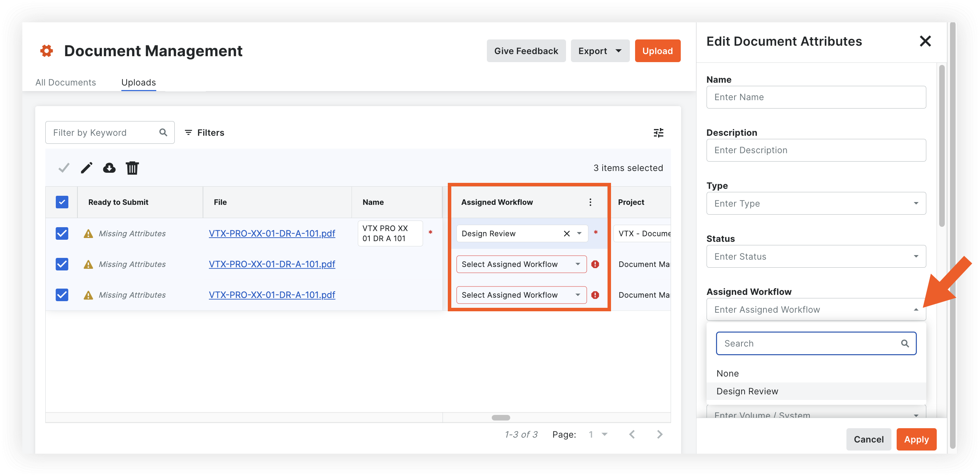Open the three-dot menu in Assigned Workflow column
Image resolution: width=980 pixels, height=476 pixels.
(x=590, y=202)
